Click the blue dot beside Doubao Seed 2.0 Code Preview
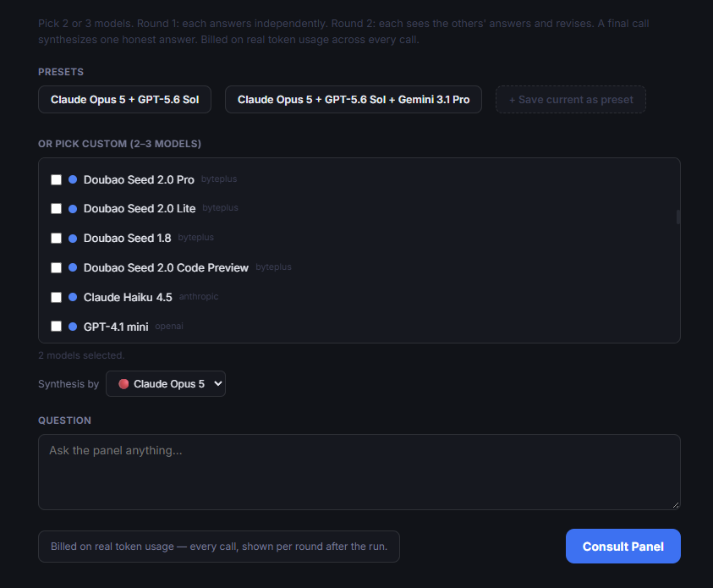This screenshot has width=713, height=588. [x=73, y=267]
